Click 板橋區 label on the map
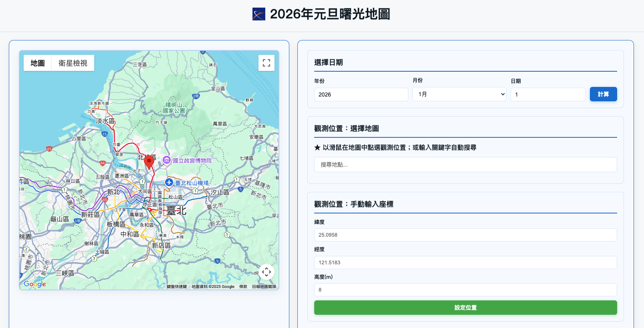644x328 pixels. [116, 224]
